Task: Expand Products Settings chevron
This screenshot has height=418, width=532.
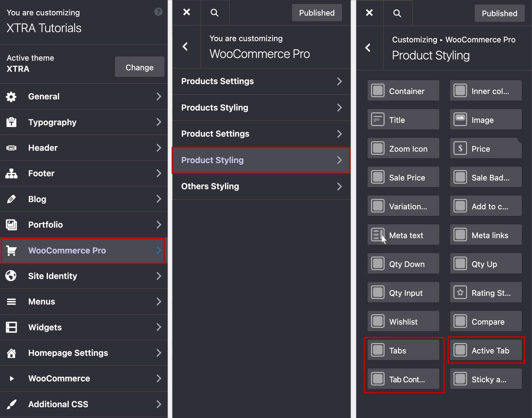Action: (x=339, y=81)
